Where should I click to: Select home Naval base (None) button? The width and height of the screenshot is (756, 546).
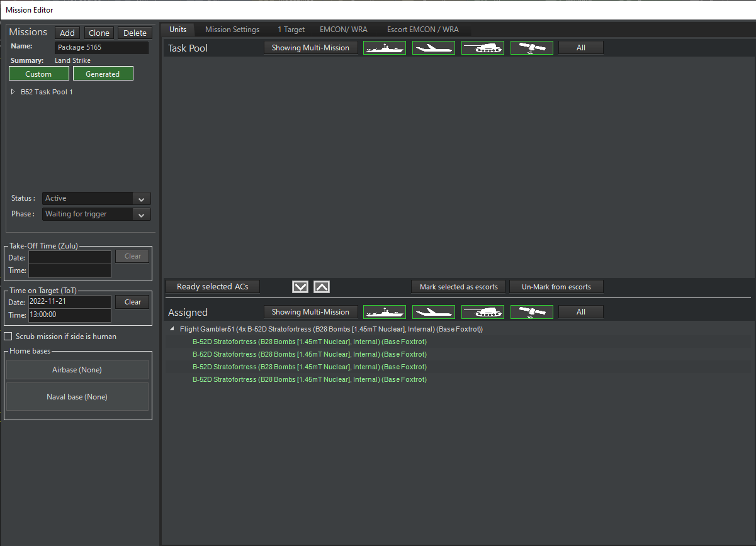pos(77,397)
